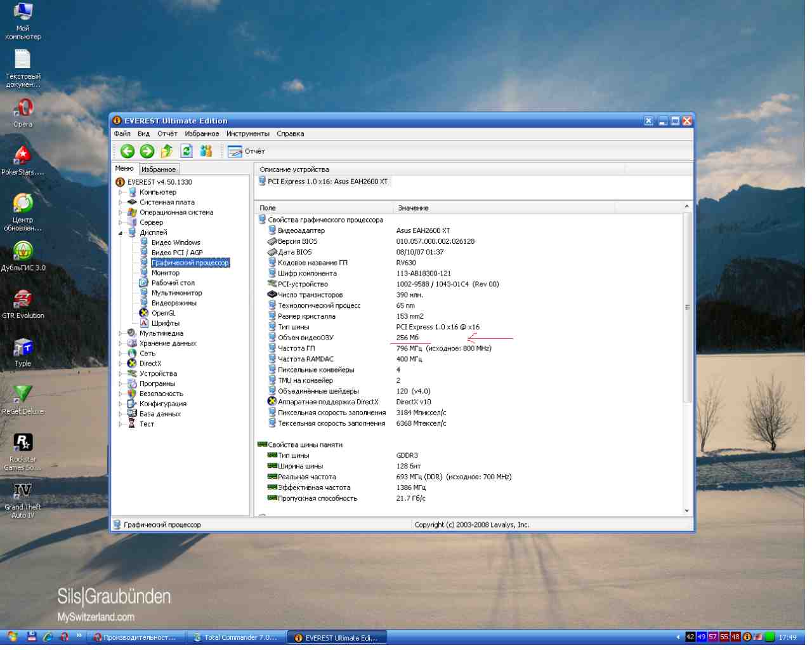The height and width of the screenshot is (650, 812).
Task: Click scrollbar up arrow in details list
Action: (x=687, y=207)
